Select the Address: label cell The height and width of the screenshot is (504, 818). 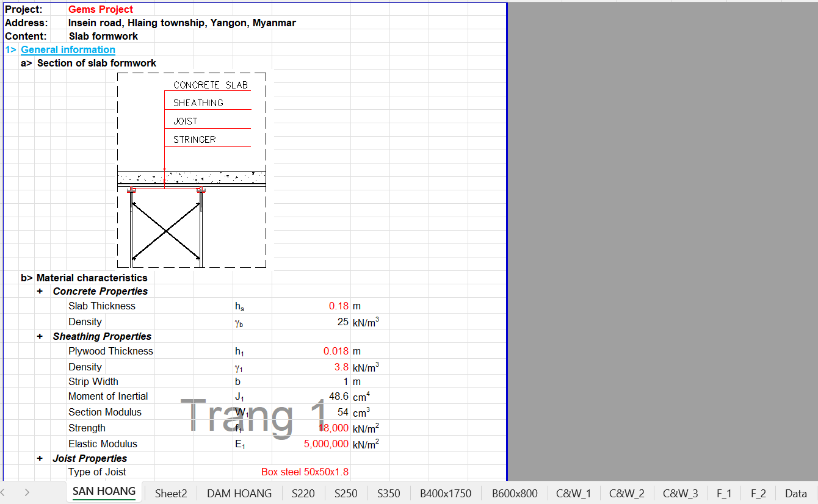coord(26,23)
